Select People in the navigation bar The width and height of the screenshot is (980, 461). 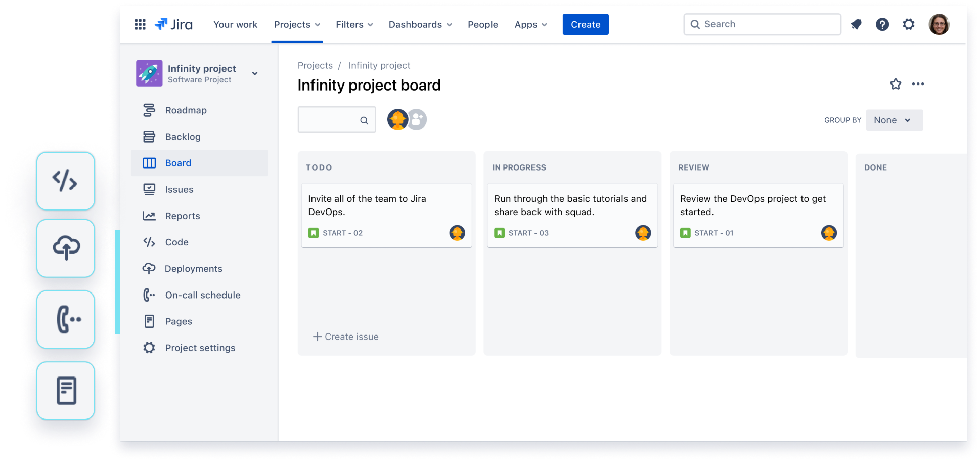click(482, 24)
